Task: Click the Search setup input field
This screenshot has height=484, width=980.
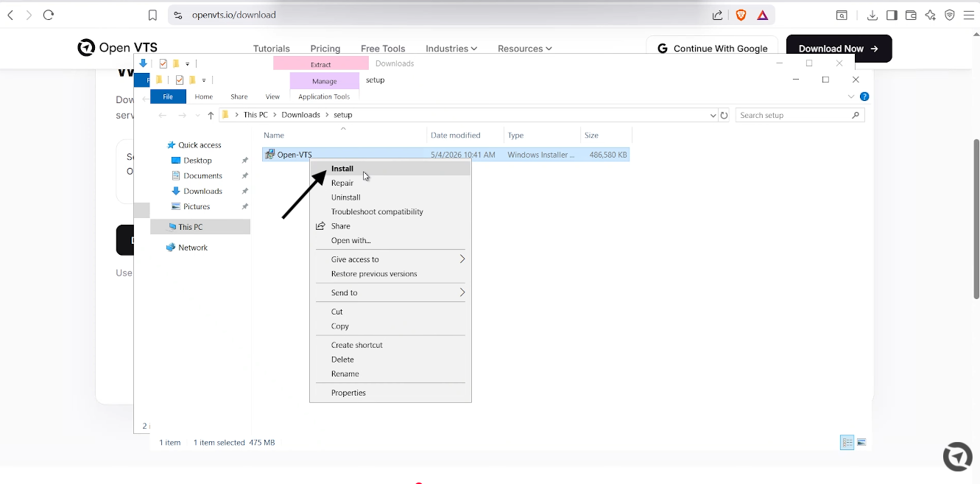Action: coord(800,115)
